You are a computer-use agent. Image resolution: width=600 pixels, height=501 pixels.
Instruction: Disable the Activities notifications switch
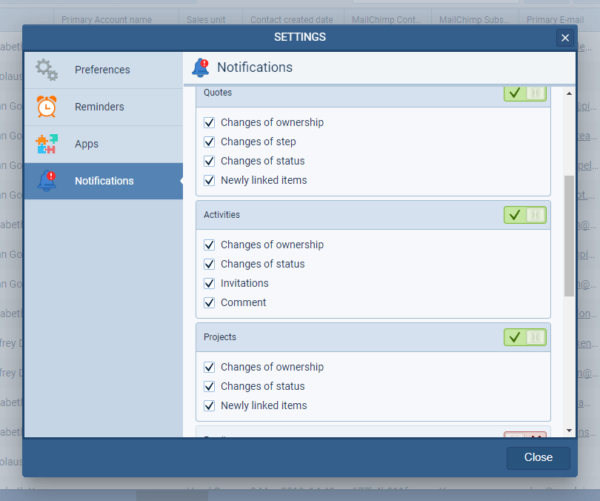(526, 215)
